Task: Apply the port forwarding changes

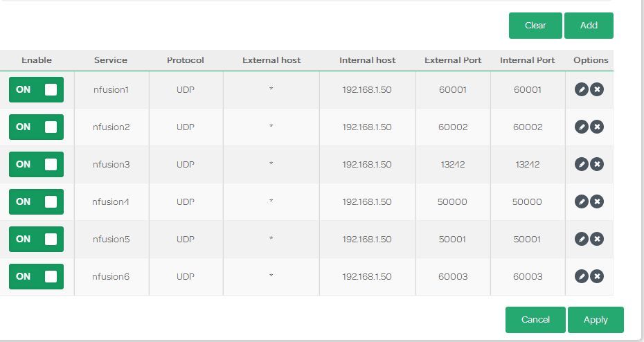Action: pos(596,320)
